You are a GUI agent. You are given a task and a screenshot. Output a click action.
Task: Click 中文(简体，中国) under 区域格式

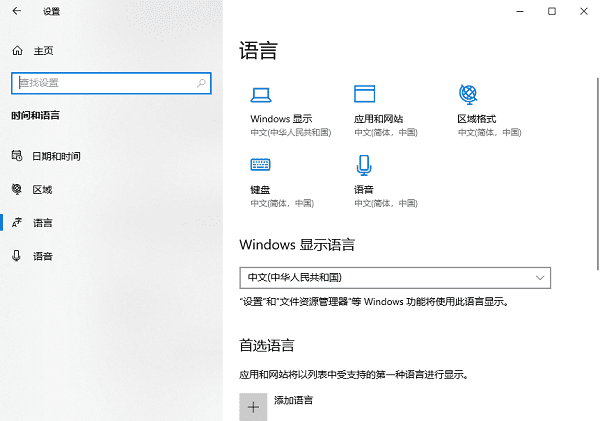click(x=489, y=132)
